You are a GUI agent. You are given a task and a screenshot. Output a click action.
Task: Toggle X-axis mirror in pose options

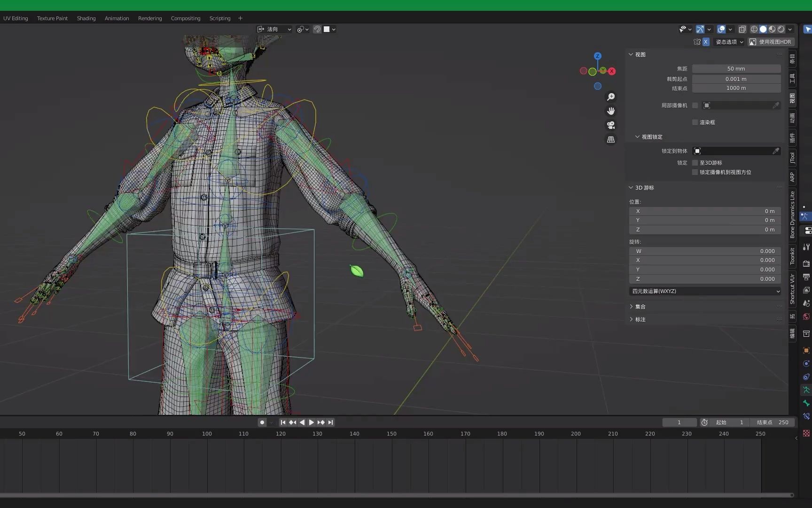(706, 42)
